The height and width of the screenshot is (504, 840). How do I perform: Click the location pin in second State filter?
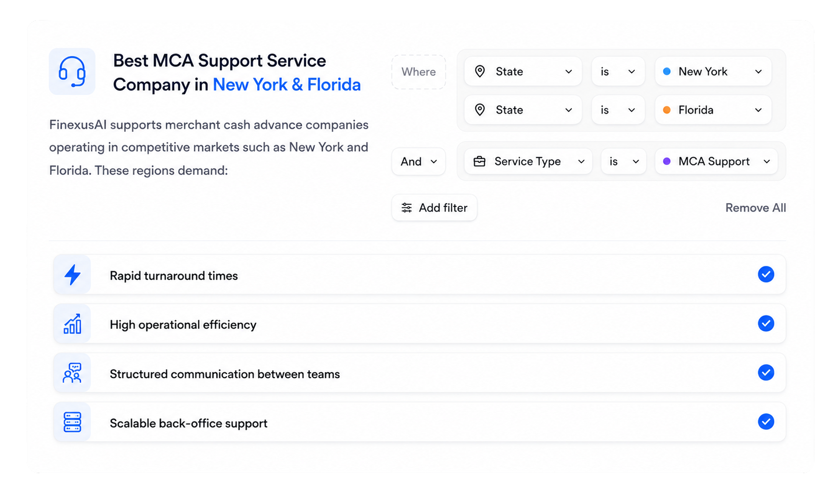[x=480, y=110]
